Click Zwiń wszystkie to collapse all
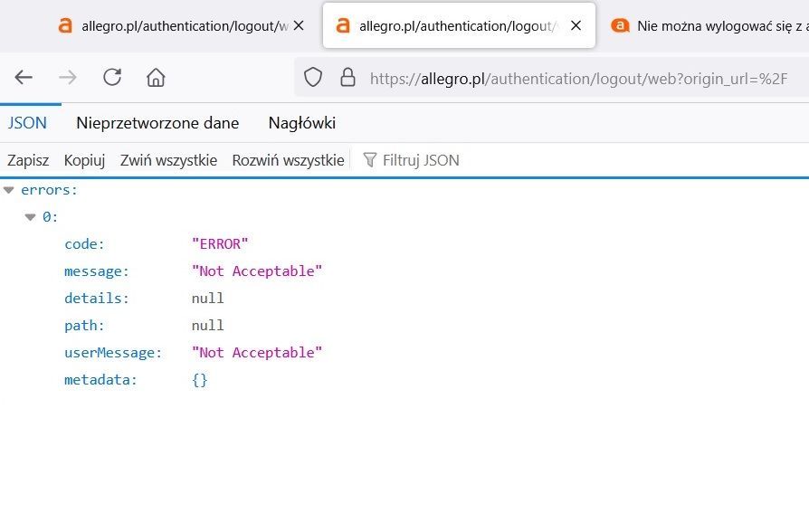 [168, 160]
